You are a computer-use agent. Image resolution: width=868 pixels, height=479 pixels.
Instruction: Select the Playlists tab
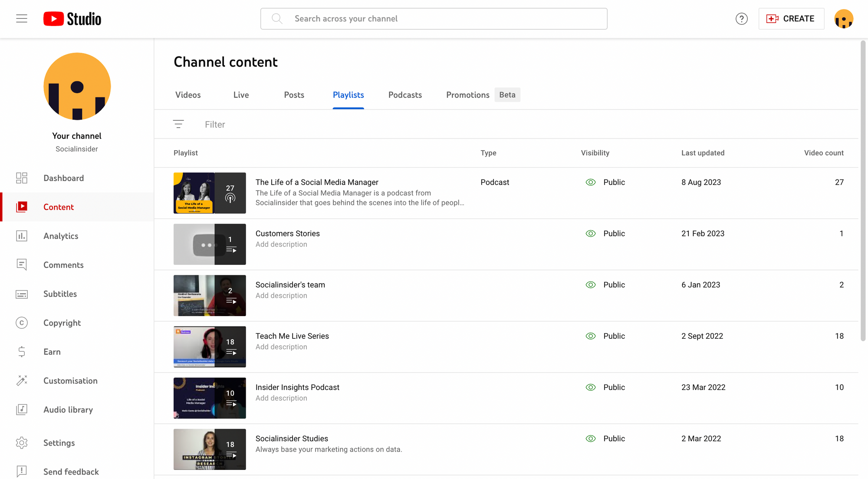tap(348, 95)
